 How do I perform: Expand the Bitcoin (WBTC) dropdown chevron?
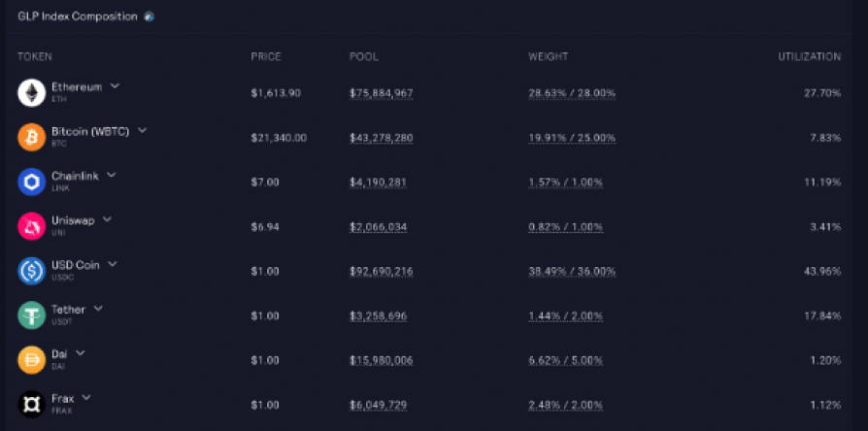143,131
